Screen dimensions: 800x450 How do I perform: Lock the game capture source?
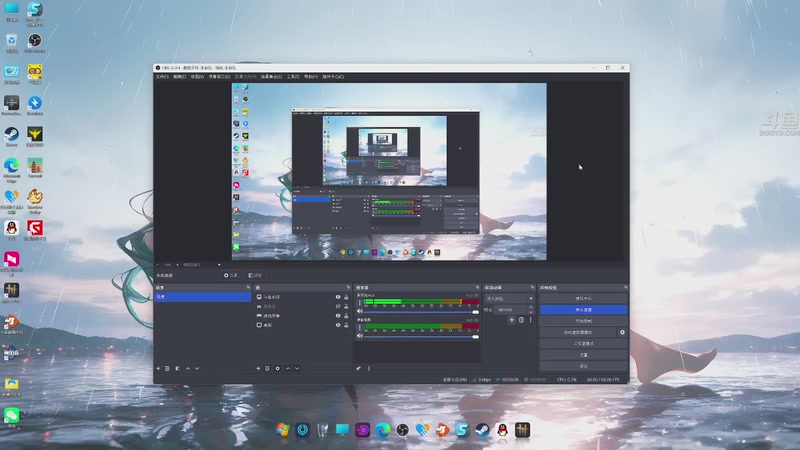pyautogui.click(x=346, y=316)
